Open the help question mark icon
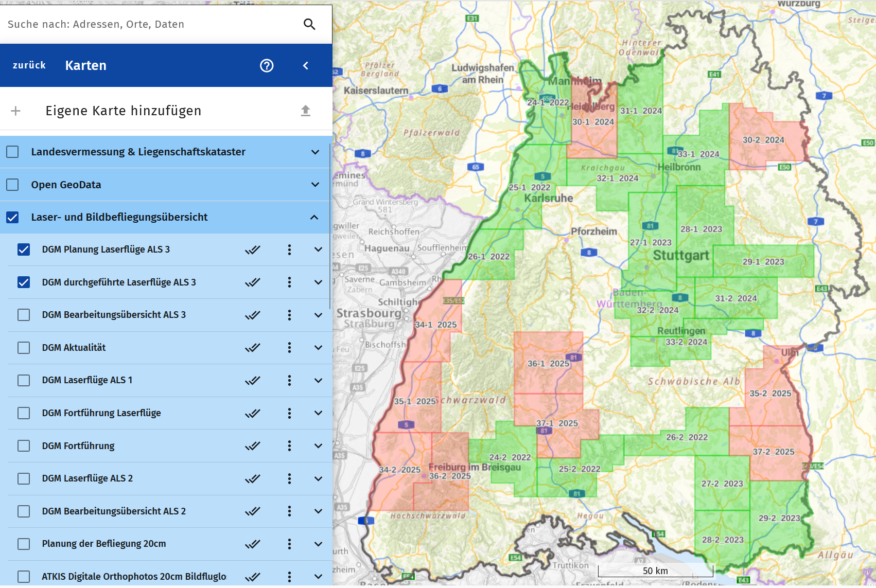This screenshot has width=876, height=588. click(x=267, y=65)
